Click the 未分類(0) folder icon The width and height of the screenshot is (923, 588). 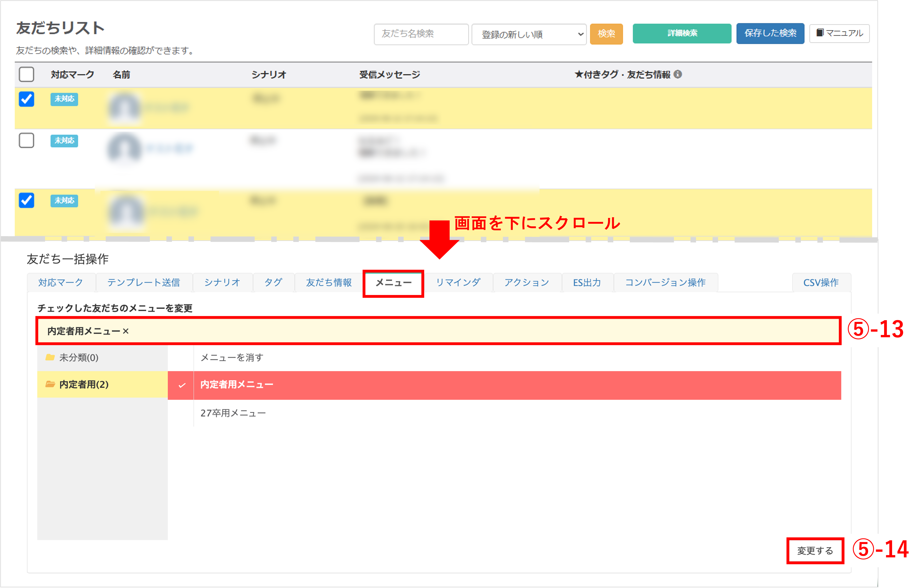click(x=50, y=357)
